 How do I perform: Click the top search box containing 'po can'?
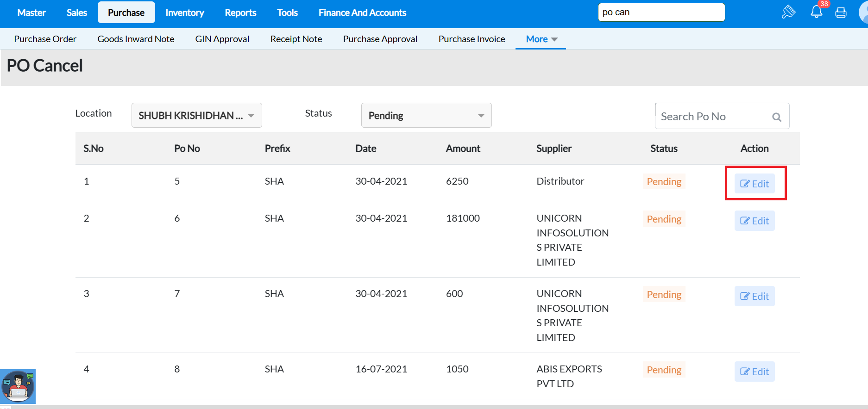[x=661, y=12]
